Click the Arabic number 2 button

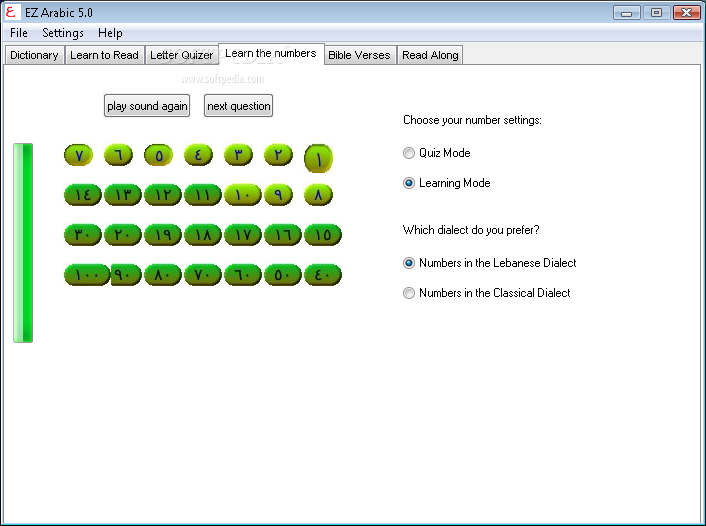pyautogui.click(x=278, y=155)
